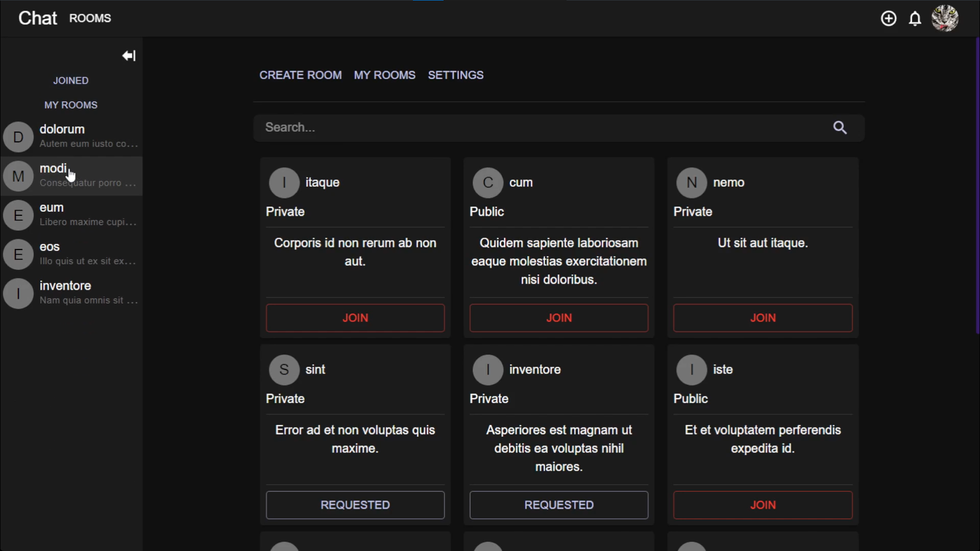Screen dimensions: 980x551
Task: Join the iste public room
Action: [763, 505]
